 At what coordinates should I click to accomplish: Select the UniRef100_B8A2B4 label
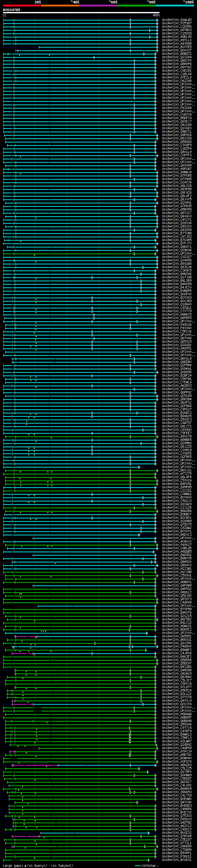pyautogui.click(x=177, y=511)
